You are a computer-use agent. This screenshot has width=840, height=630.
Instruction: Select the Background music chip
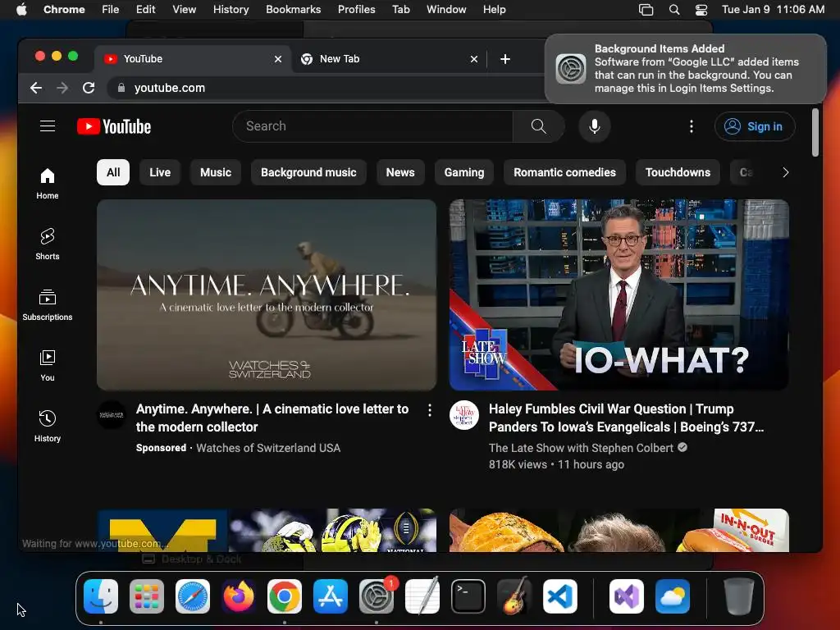pos(308,172)
